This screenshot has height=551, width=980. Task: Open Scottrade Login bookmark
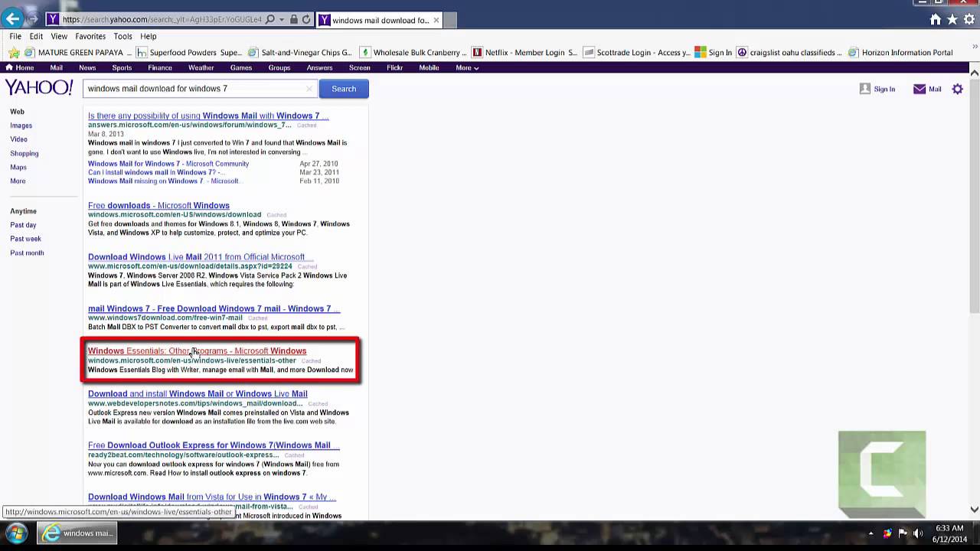[x=636, y=53]
